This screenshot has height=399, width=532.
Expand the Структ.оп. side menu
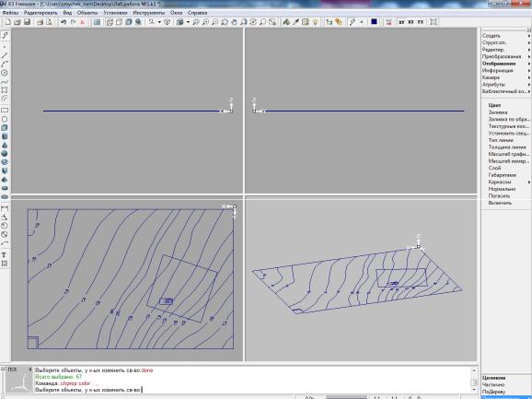click(505, 42)
